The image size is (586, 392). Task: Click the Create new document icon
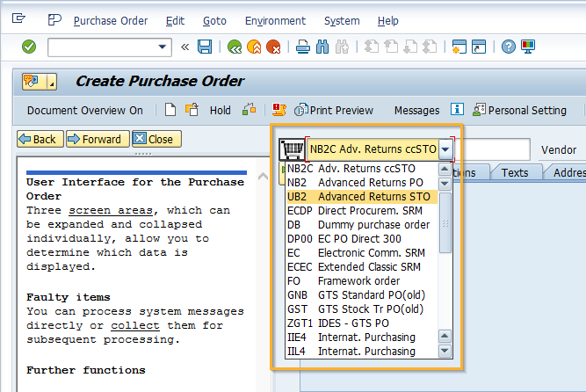coord(170,110)
